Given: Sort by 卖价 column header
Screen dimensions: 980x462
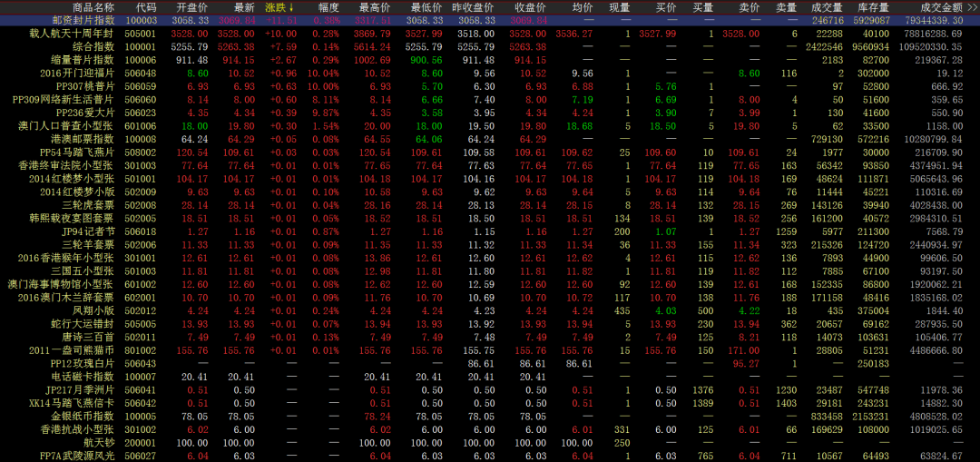Looking at the screenshot, I should click(x=750, y=7).
